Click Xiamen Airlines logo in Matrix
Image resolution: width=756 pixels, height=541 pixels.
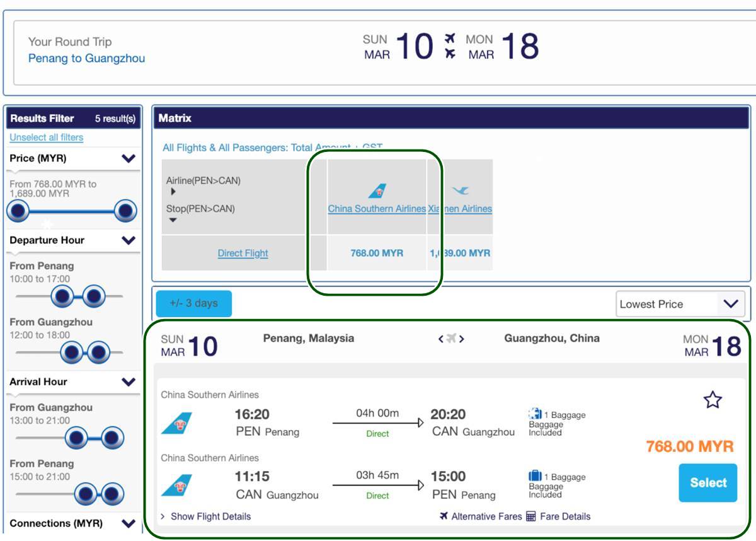tap(461, 190)
